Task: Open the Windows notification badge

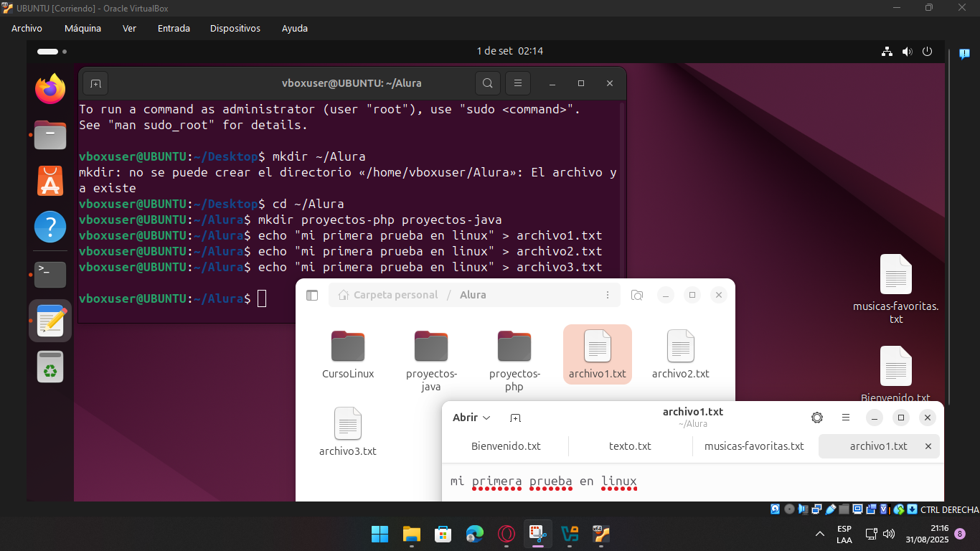Action: pyautogui.click(x=960, y=534)
